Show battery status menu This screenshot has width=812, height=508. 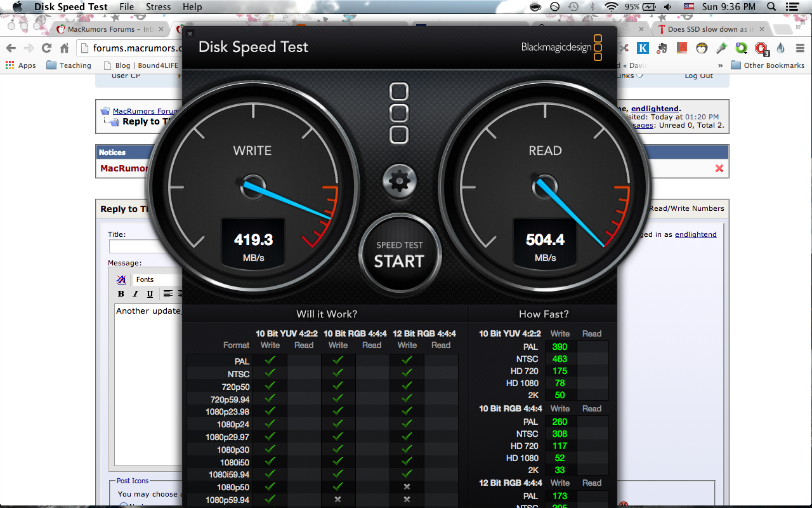click(641, 7)
